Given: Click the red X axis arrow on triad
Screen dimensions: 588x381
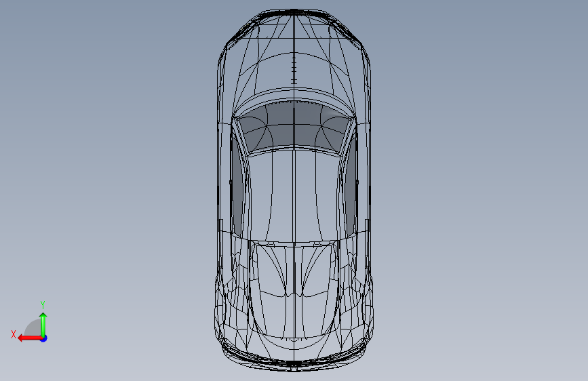Looking at the screenshot, I should [x=29, y=338].
